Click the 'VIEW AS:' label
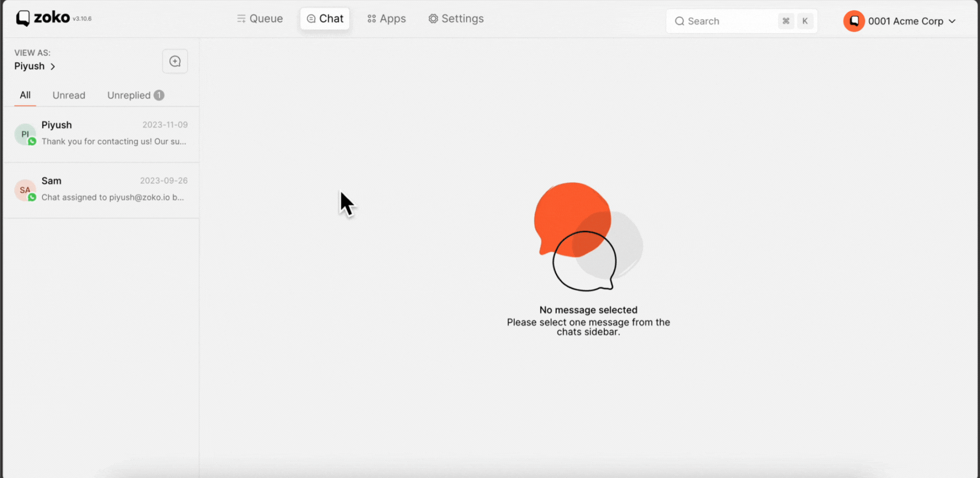Image resolution: width=980 pixels, height=478 pixels. (32, 53)
